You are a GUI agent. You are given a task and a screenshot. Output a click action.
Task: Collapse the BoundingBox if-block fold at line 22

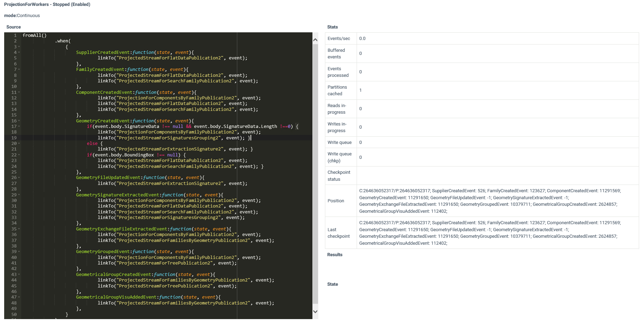(x=19, y=155)
